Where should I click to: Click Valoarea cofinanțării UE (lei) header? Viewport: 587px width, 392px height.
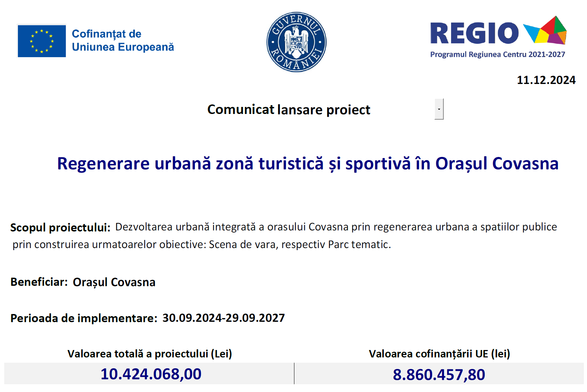coord(439,354)
